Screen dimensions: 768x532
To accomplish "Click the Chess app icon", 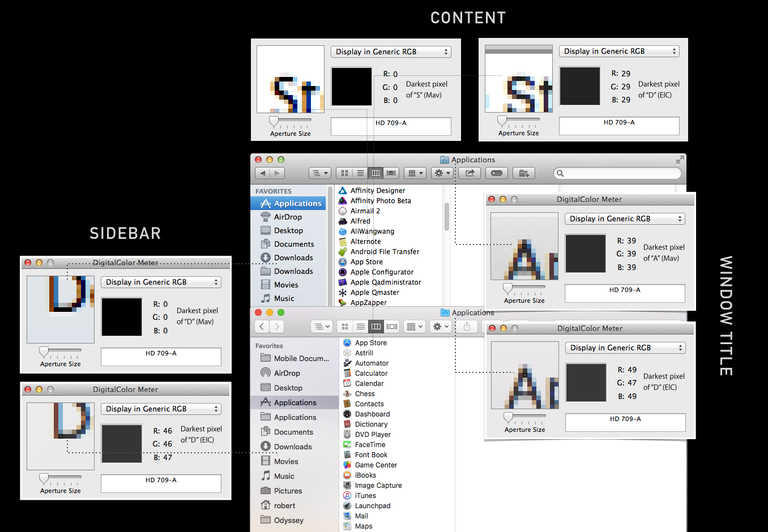I will click(347, 394).
